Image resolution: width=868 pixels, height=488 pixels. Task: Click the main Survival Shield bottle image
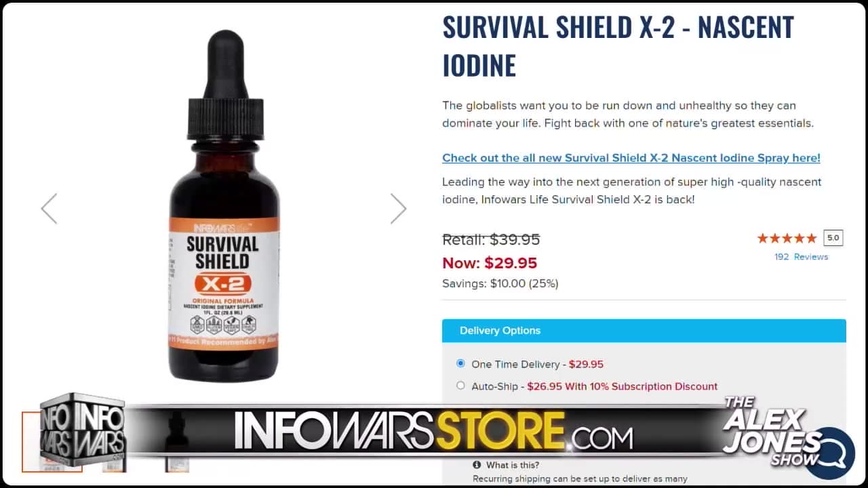pyautogui.click(x=224, y=205)
